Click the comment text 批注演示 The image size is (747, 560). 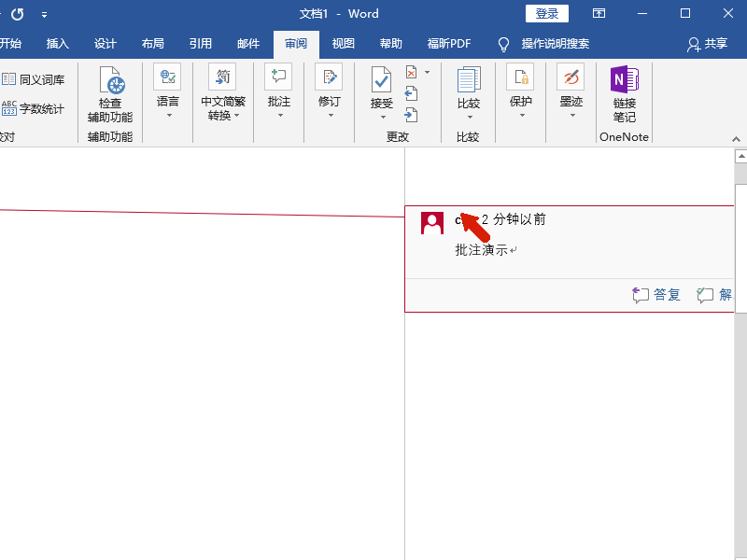(x=482, y=250)
